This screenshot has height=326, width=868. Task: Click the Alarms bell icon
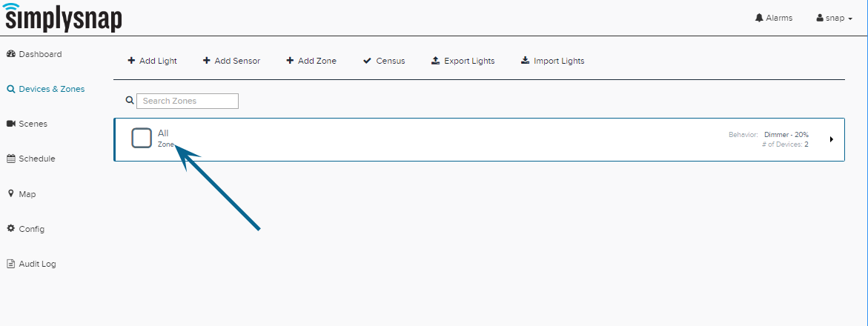(x=759, y=18)
